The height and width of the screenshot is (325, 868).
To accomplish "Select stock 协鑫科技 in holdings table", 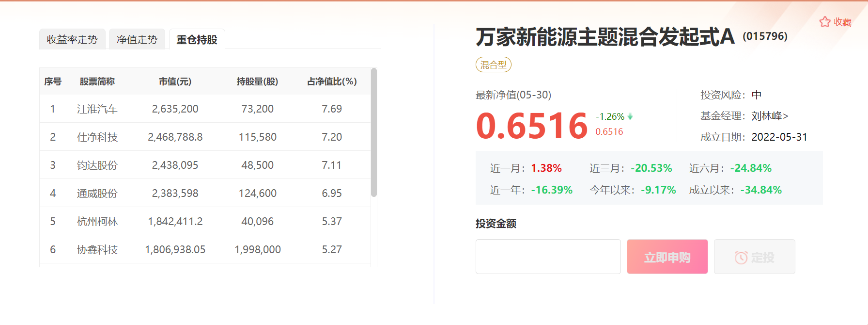I will click(x=97, y=250).
